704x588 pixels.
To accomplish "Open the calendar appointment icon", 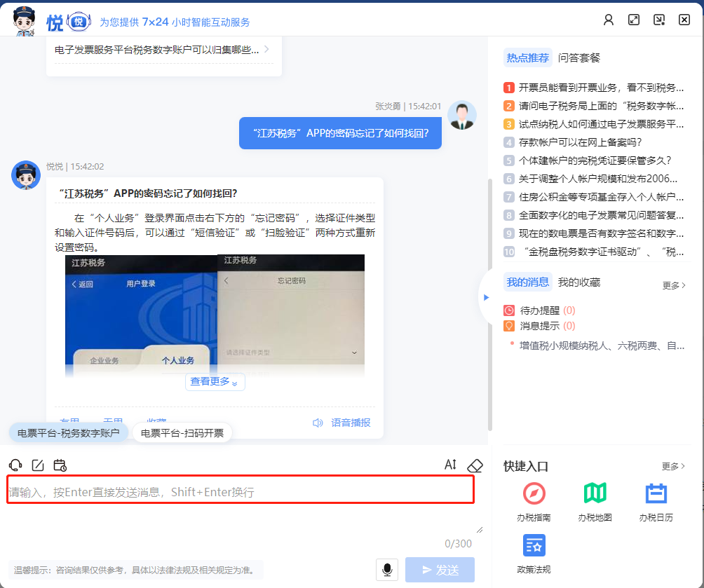I will click(60, 465).
